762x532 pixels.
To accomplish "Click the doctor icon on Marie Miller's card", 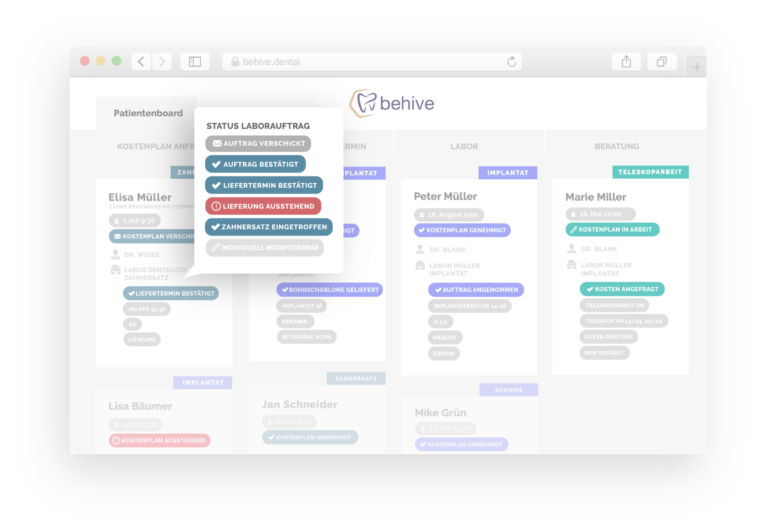I will pos(571,249).
